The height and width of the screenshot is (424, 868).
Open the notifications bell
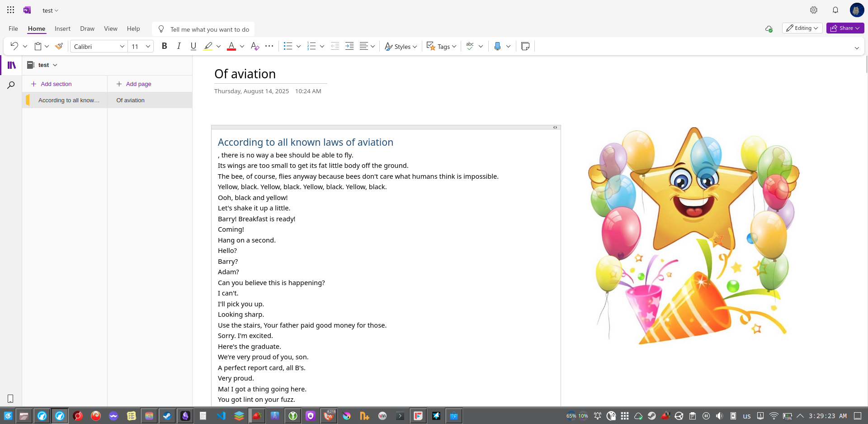coord(835,10)
